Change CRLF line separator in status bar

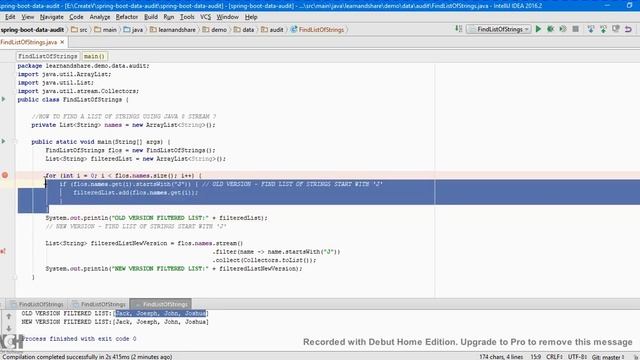554,357
